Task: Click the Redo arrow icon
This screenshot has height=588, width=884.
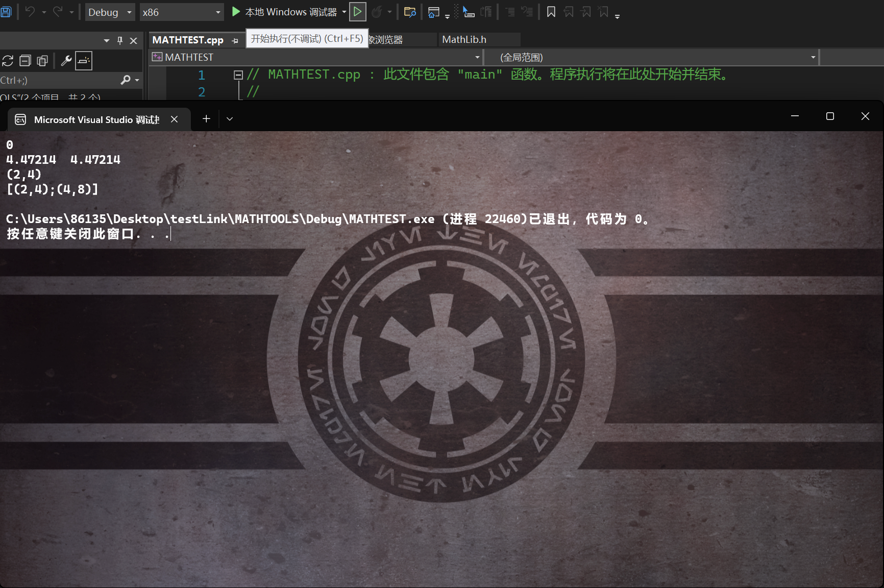Action: click(x=58, y=12)
